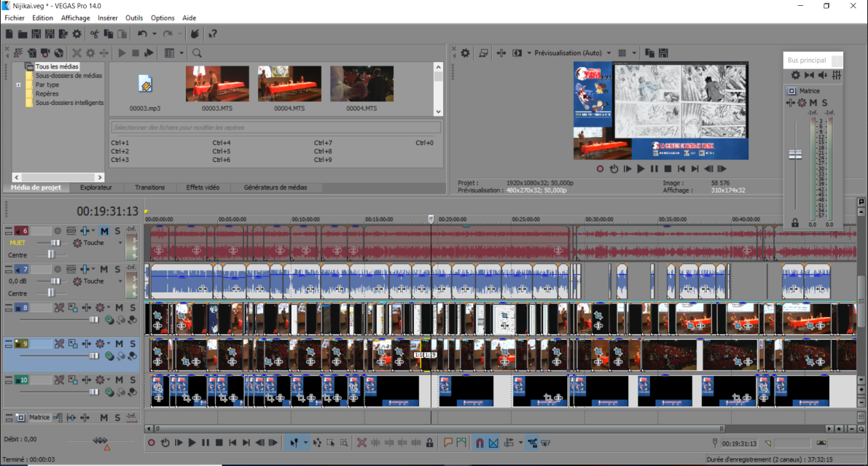Insert a region with the green flags icon
The image size is (868, 466).
click(461, 443)
